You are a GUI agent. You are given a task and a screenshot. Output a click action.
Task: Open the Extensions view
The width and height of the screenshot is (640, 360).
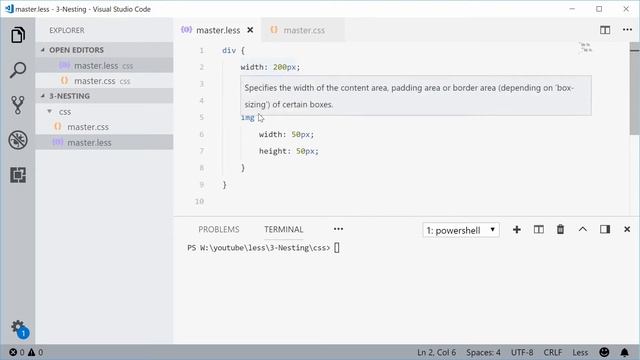18,175
